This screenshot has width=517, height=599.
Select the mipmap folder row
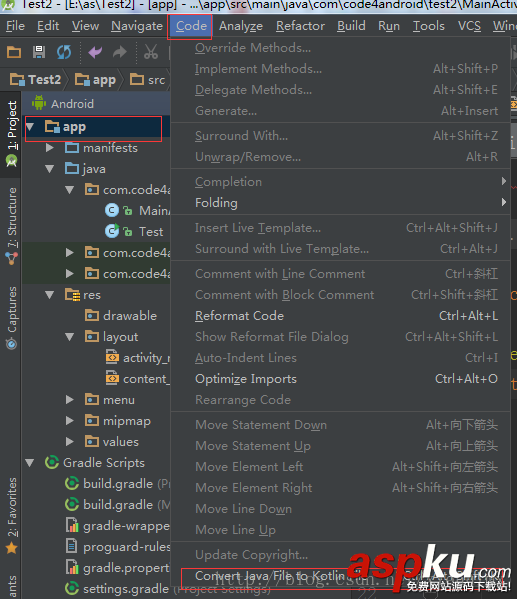click(96, 421)
